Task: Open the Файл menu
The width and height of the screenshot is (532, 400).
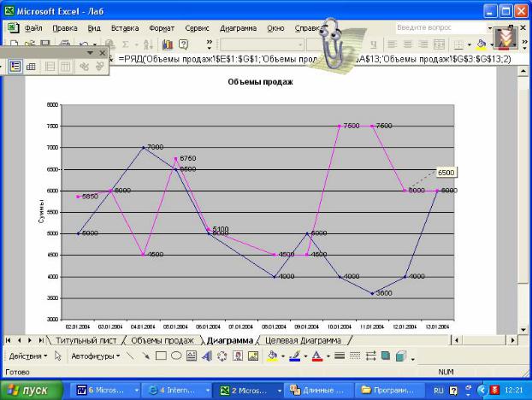Action: pos(33,28)
